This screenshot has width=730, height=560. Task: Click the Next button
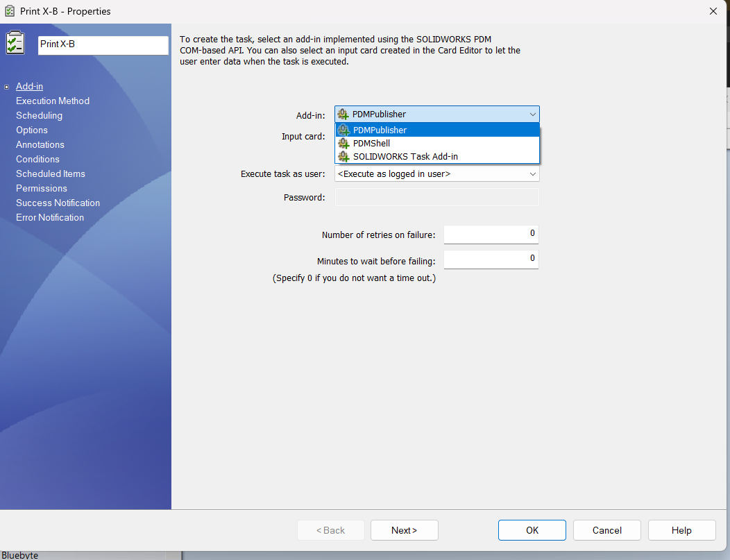pyautogui.click(x=404, y=530)
